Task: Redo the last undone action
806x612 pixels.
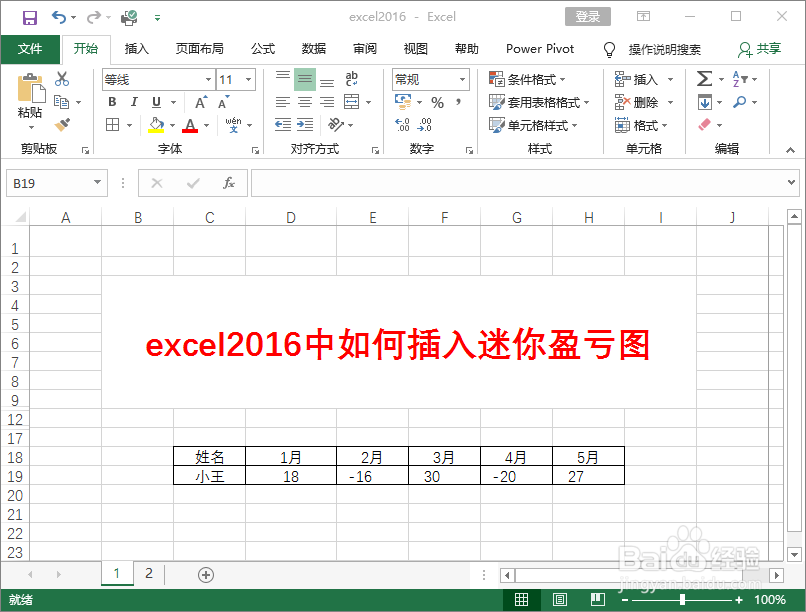Action: coord(94,17)
